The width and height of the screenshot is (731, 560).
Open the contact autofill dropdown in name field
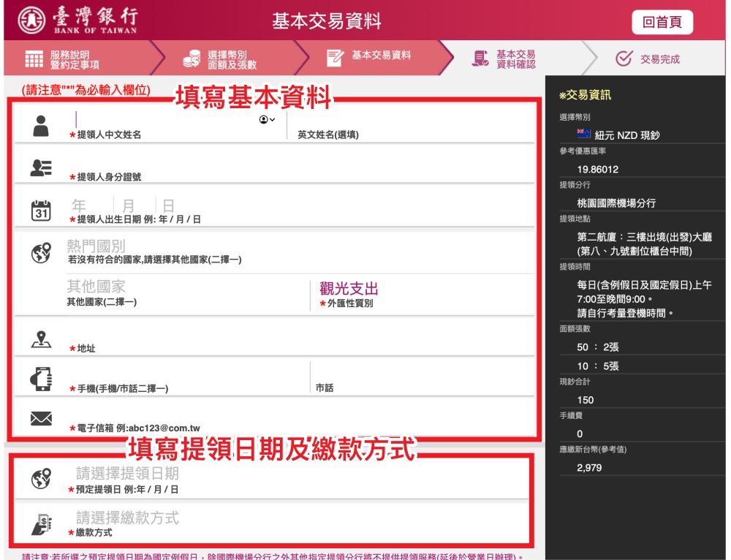coord(267,120)
